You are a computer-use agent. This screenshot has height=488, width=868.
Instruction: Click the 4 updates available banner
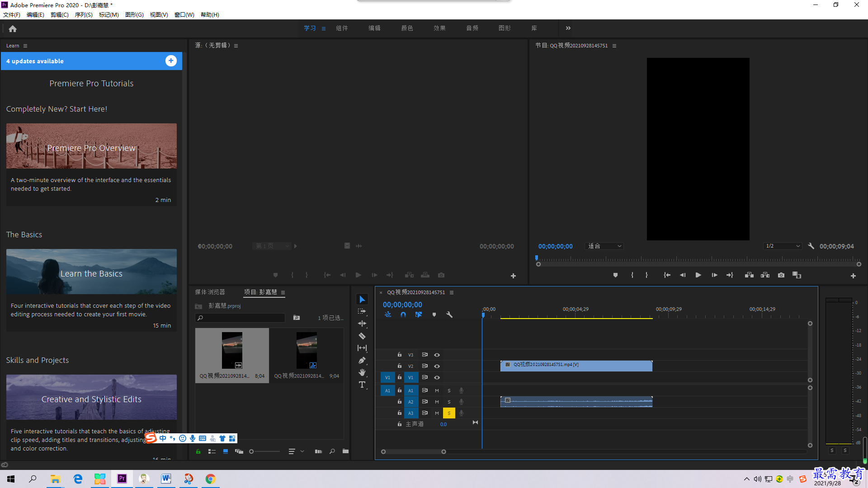[91, 61]
